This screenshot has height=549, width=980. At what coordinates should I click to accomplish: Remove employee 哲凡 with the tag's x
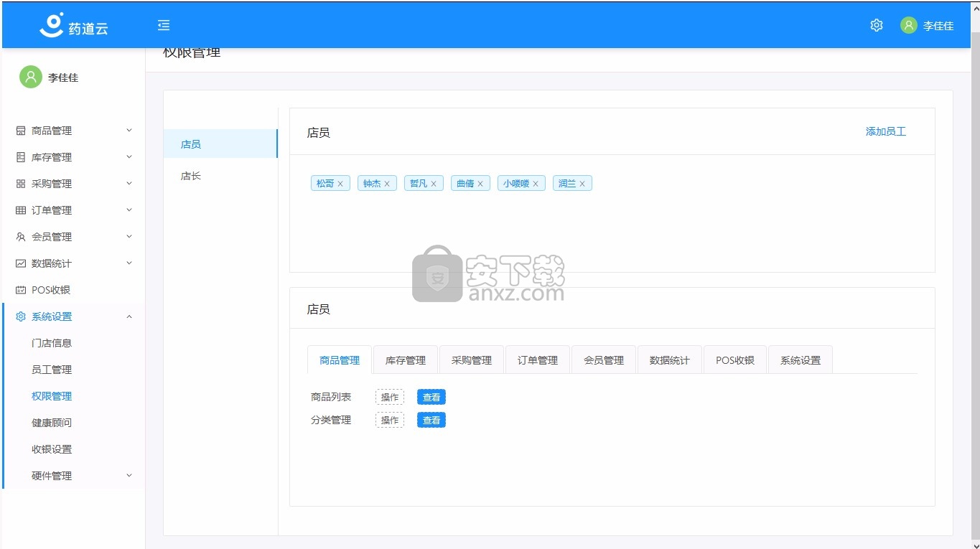point(434,184)
